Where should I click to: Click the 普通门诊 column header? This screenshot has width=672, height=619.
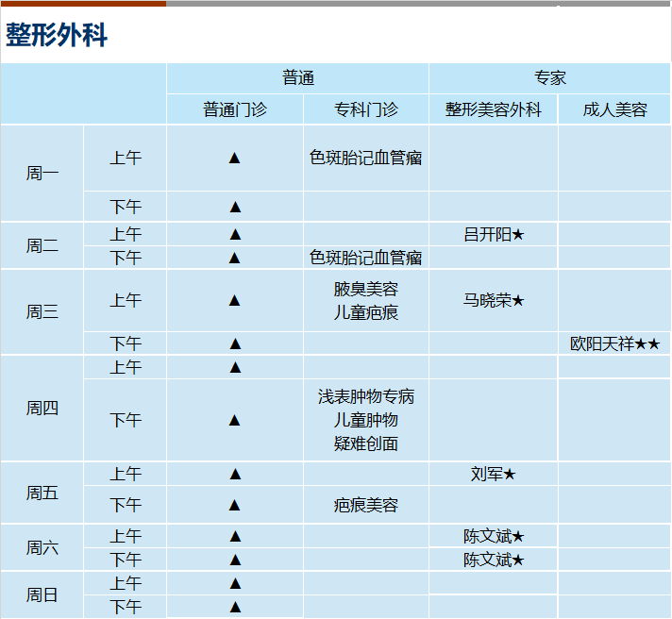coord(235,109)
